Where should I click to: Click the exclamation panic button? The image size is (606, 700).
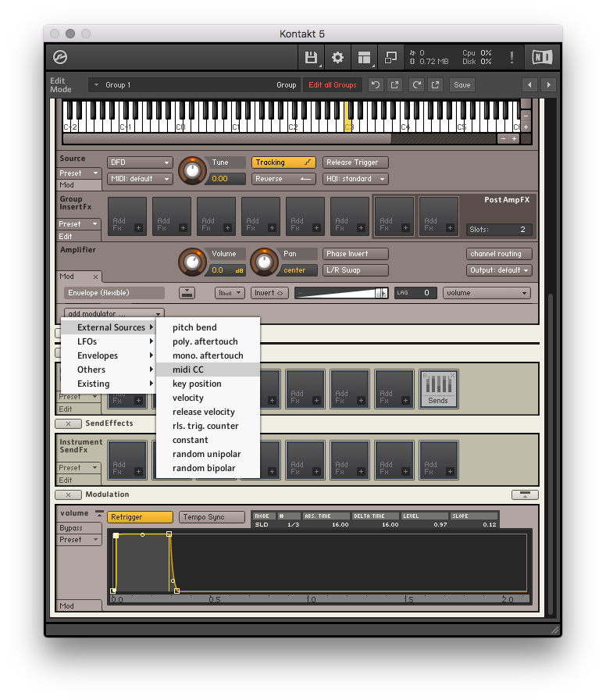(x=512, y=57)
